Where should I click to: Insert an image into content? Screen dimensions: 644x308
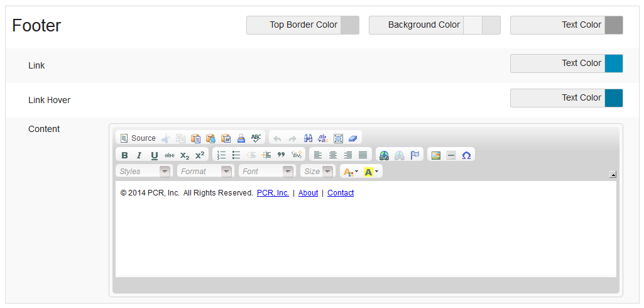(436, 155)
